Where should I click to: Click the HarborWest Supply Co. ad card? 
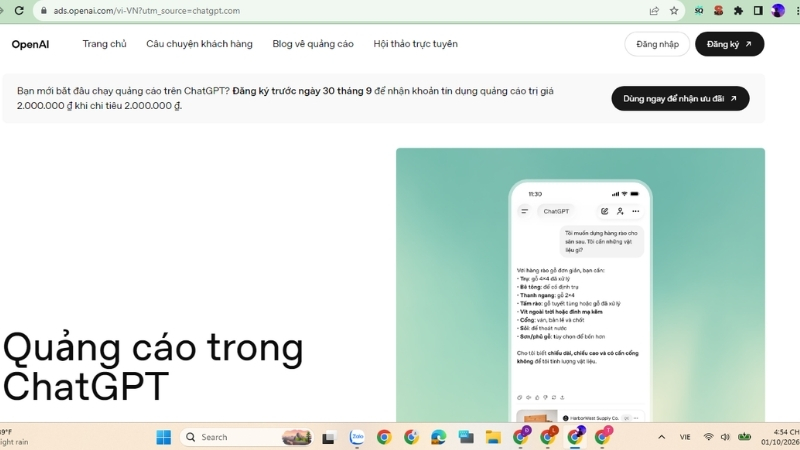coord(580,416)
